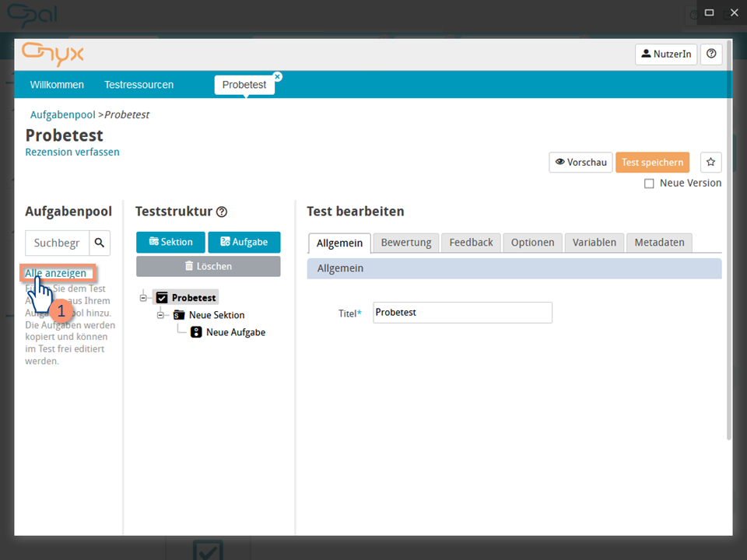
Task: Click the Test speichern button
Action: (x=652, y=162)
